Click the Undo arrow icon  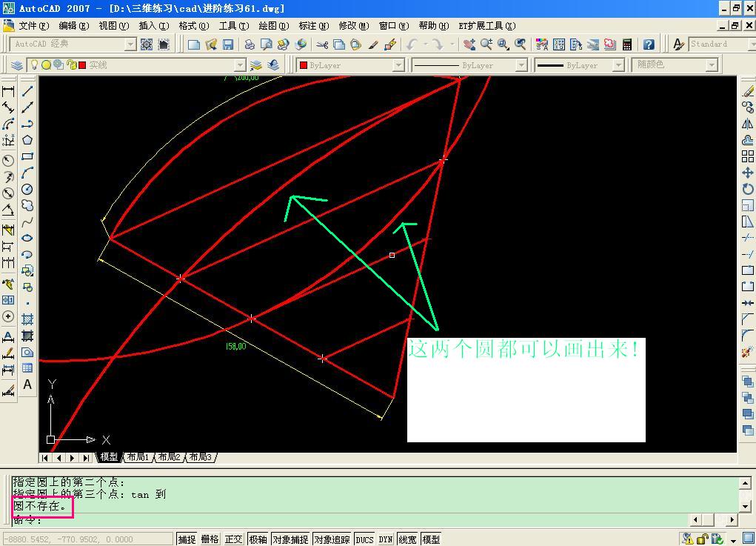coord(412,45)
